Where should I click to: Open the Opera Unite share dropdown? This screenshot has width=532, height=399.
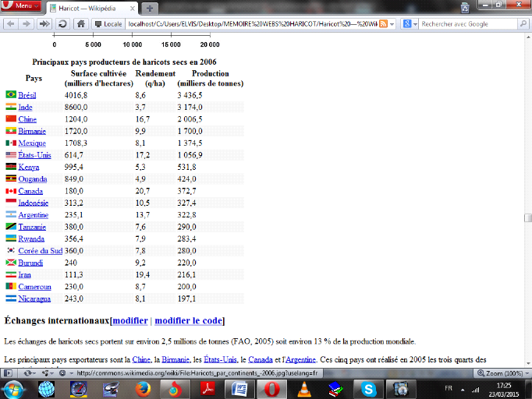[x=48, y=373]
